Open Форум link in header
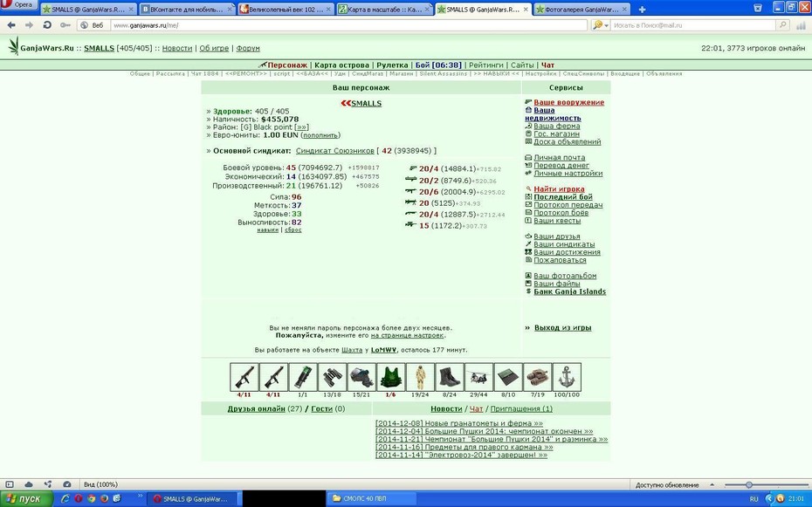Viewport: 812px width, 507px height. [x=248, y=48]
